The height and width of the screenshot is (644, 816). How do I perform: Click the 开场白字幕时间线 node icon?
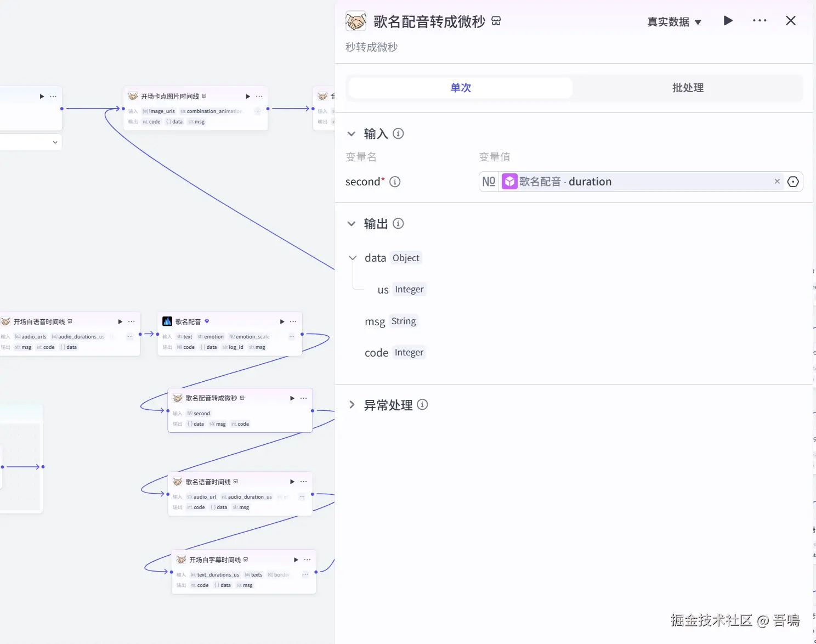[182, 560]
